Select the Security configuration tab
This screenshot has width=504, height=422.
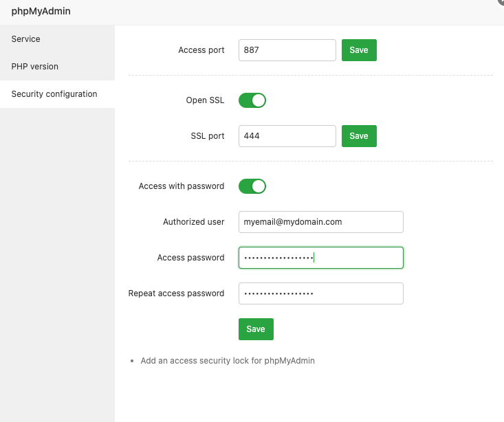tap(54, 94)
